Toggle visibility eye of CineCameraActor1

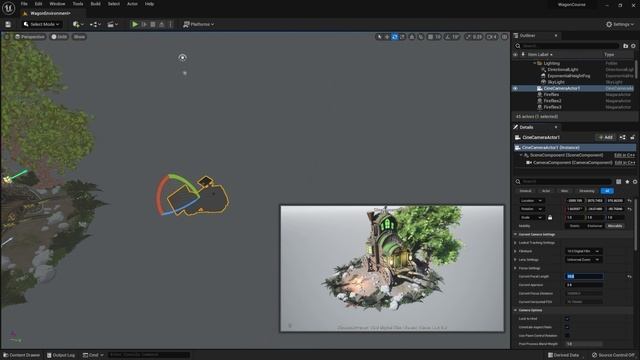click(515, 88)
